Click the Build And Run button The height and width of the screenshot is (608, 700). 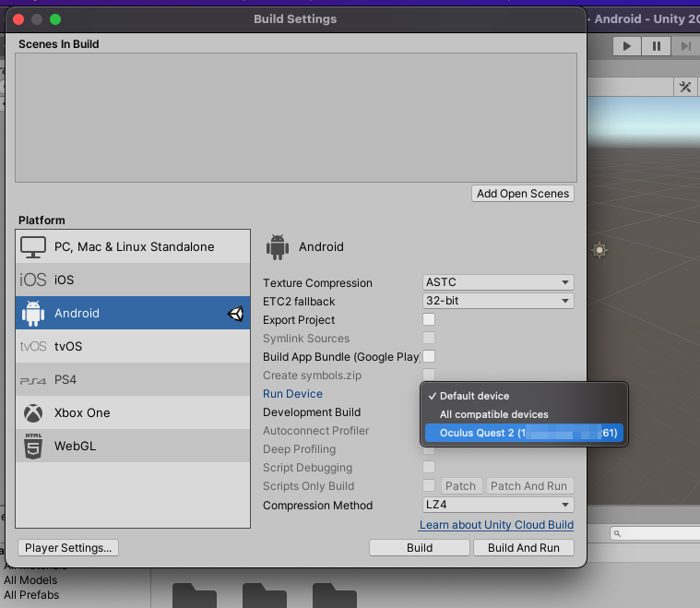[524, 548]
